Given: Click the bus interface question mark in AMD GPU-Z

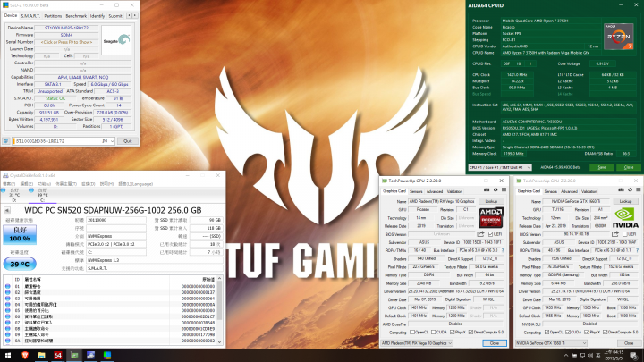Looking at the screenshot, I should point(503,250).
